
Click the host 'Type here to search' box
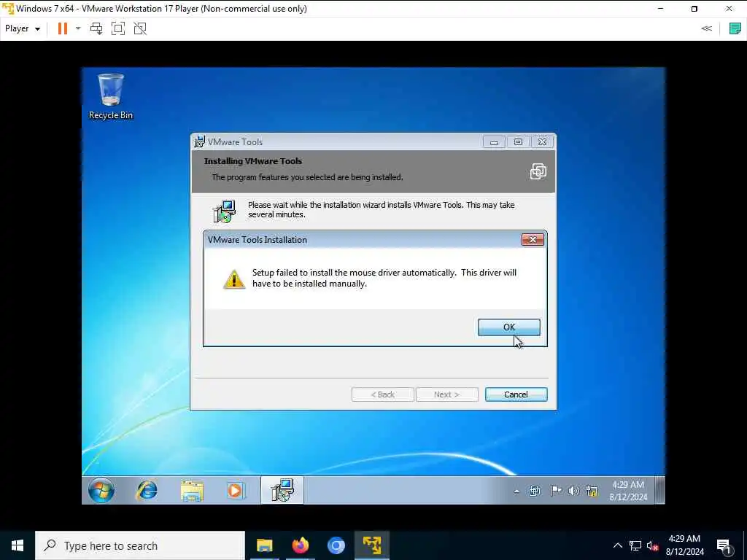[140, 545]
